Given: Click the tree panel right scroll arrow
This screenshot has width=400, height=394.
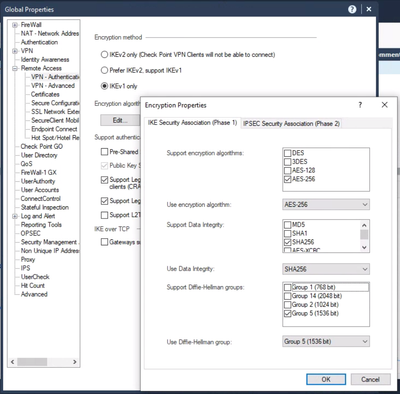Looking at the screenshot, I should tap(75, 362).
